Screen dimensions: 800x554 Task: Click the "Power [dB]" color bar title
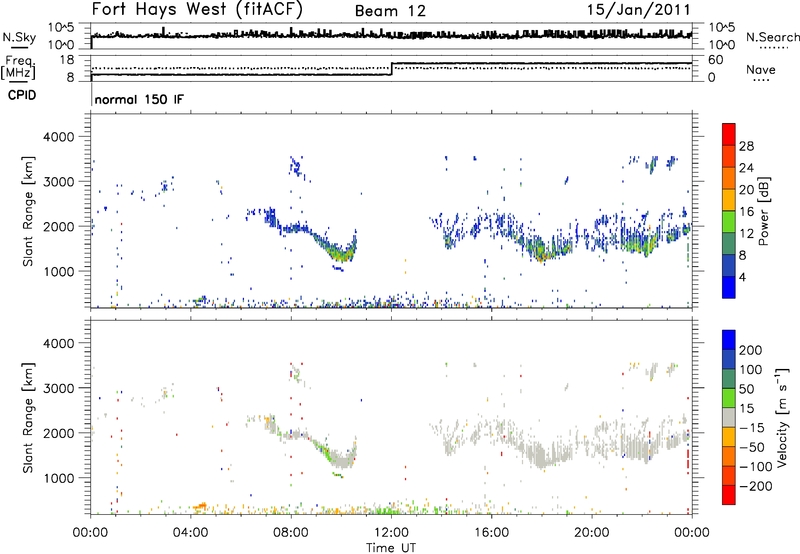(764, 211)
